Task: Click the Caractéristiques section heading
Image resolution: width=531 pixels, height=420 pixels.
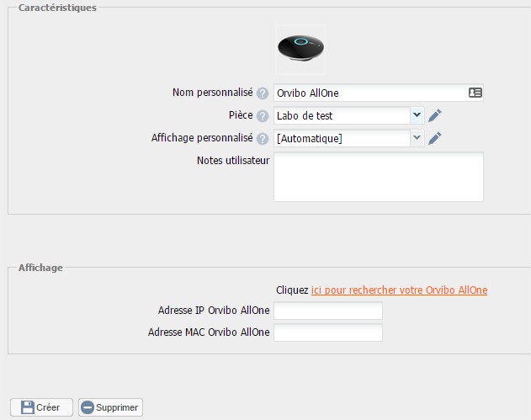Action: pyautogui.click(x=58, y=8)
